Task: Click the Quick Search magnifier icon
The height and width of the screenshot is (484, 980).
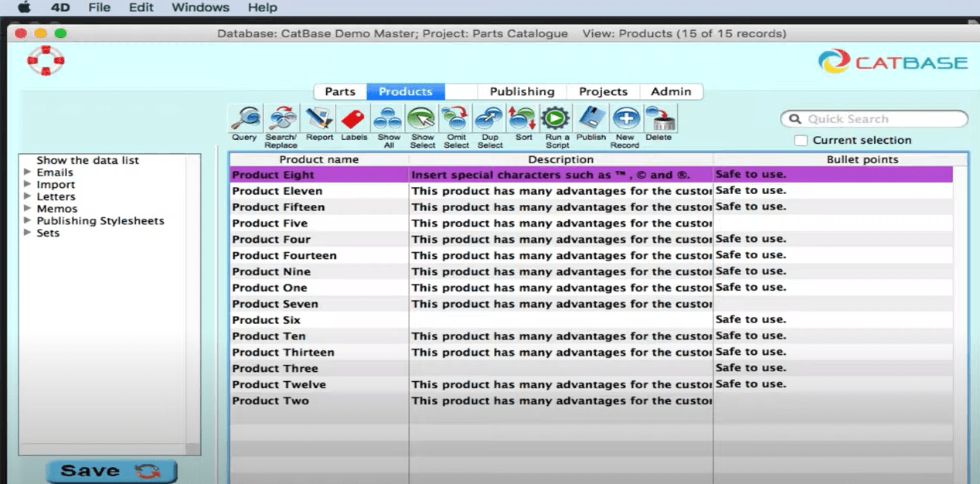Action: click(794, 119)
